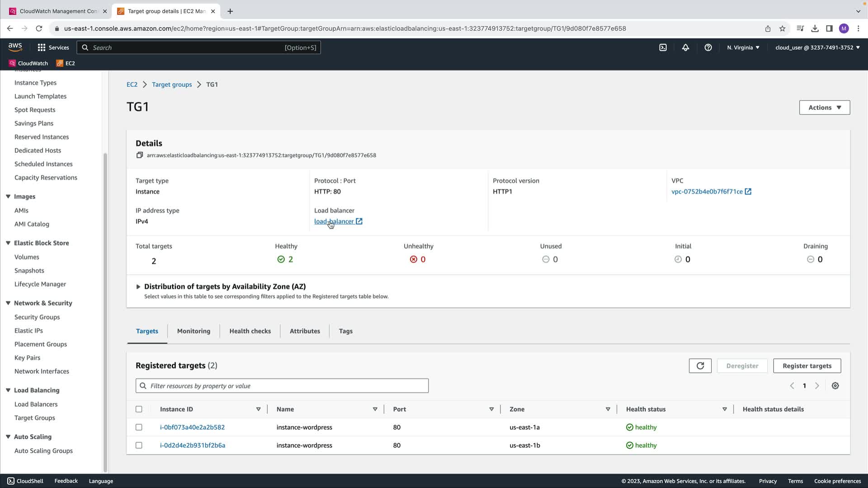
Task: Switch to the Monitoring tab
Action: [x=193, y=331]
